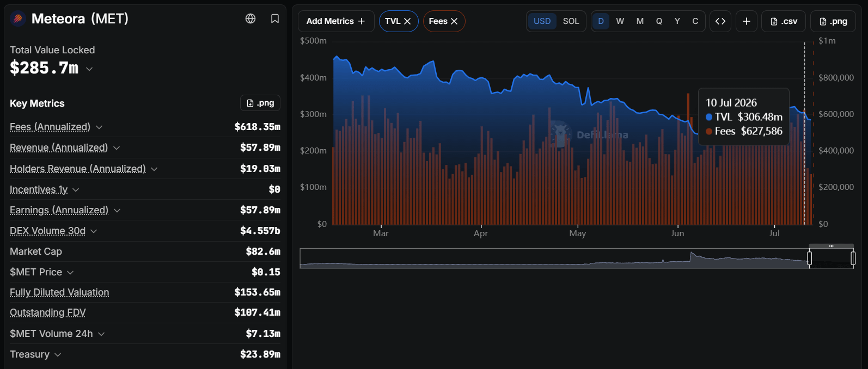
Task: Download chart data as .csv
Action: click(784, 21)
